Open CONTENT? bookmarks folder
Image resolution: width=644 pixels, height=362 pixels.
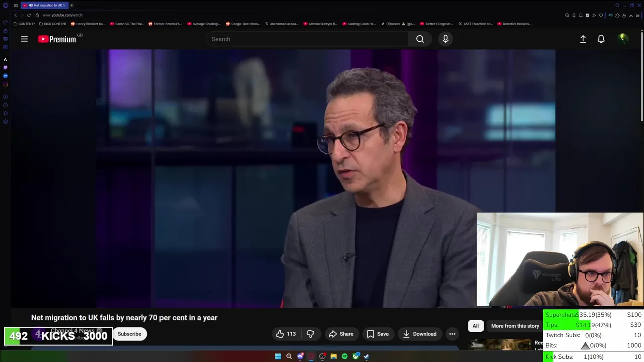24,24
